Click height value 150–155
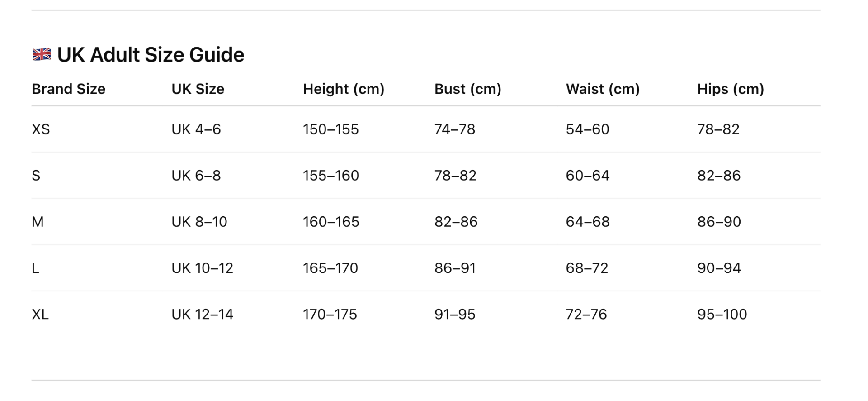This screenshot has width=868, height=401. [x=330, y=129]
